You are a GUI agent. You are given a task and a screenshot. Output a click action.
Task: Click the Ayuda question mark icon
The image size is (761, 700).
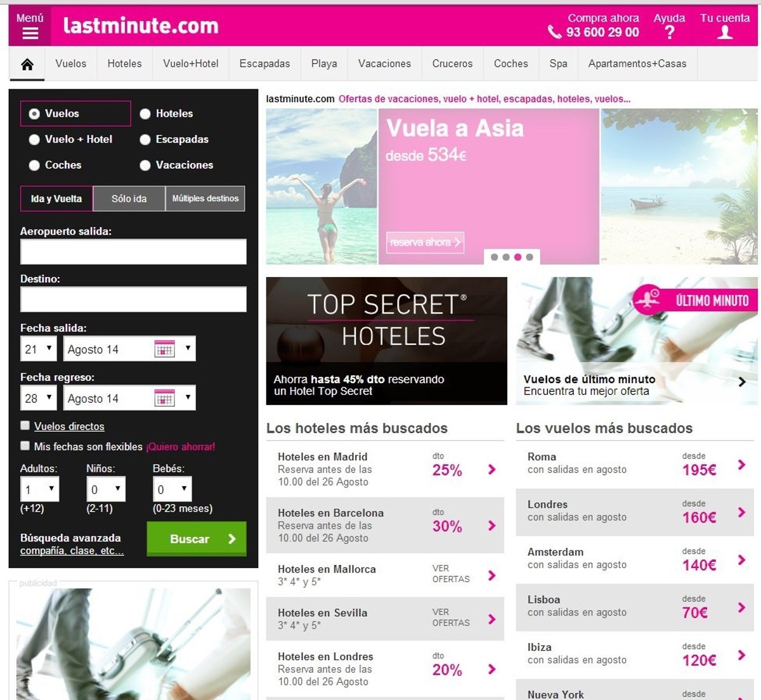(669, 33)
